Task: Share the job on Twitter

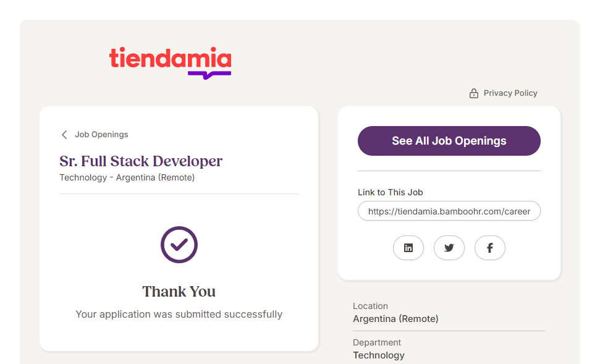Action: click(x=449, y=248)
